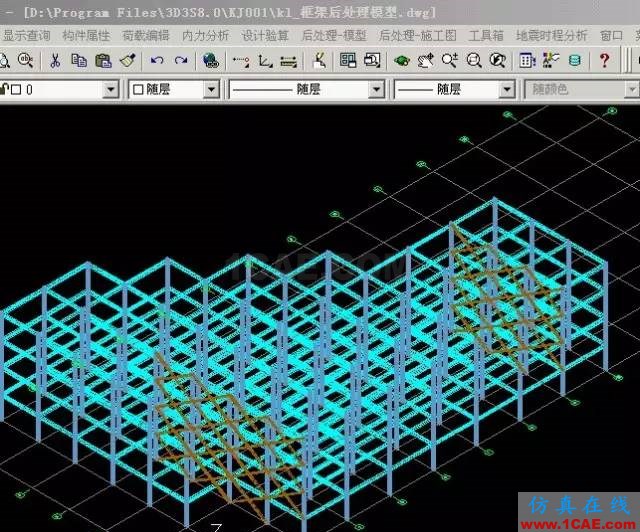Image resolution: width=640 pixels, height=532 pixels.
Task: Toggle the layer 0 lock icon
Action: 4,89
